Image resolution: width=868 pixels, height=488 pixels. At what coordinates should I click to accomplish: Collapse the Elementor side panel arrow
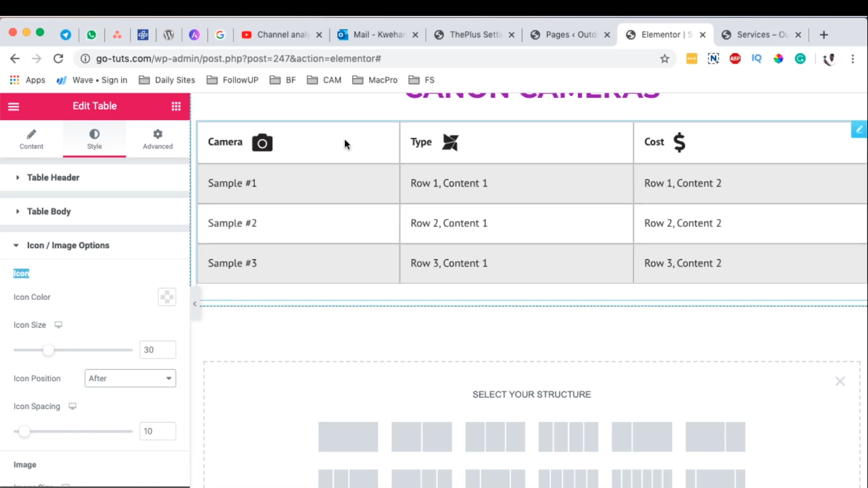tap(195, 304)
